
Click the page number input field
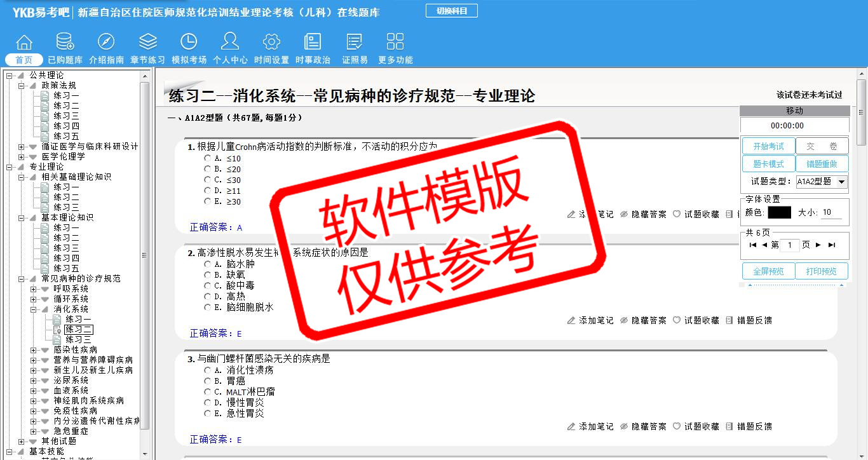click(x=789, y=245)
